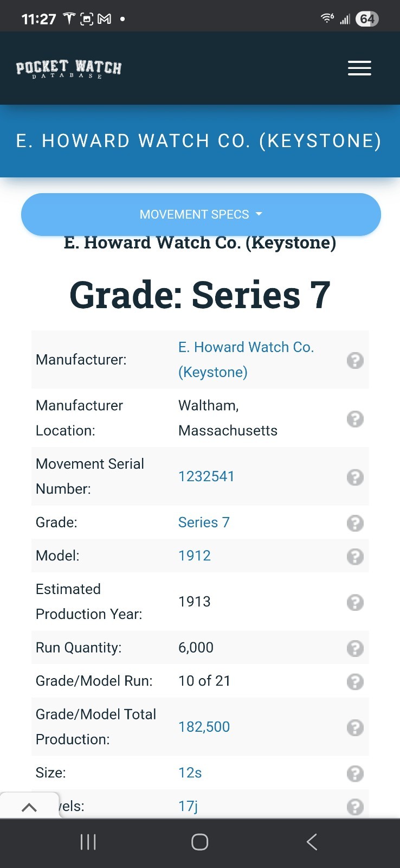This screenshot has width=400, height=868.
Task: Tap the help icon beside Run Quantity
Action: tap(355, 648)
